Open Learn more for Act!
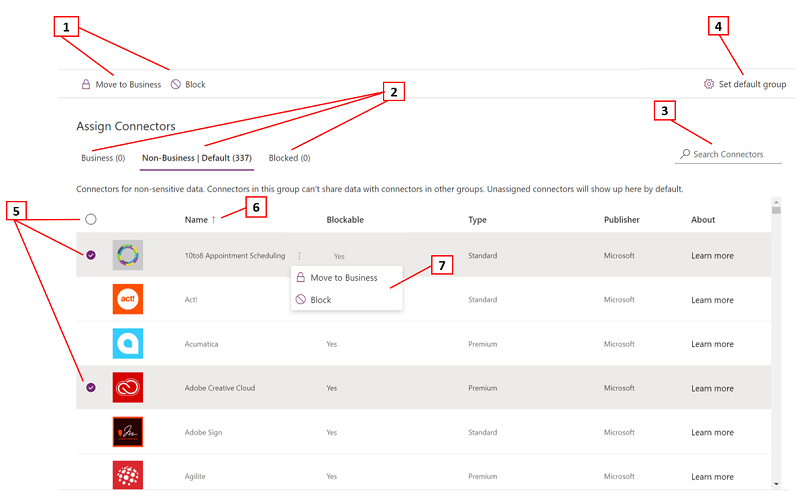Screen dimensions: 800x501 pyautogui.click(x=712, y=300)
